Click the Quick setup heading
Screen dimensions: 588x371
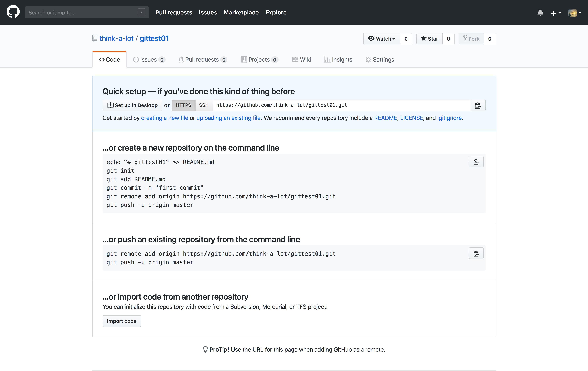[198, 92]
